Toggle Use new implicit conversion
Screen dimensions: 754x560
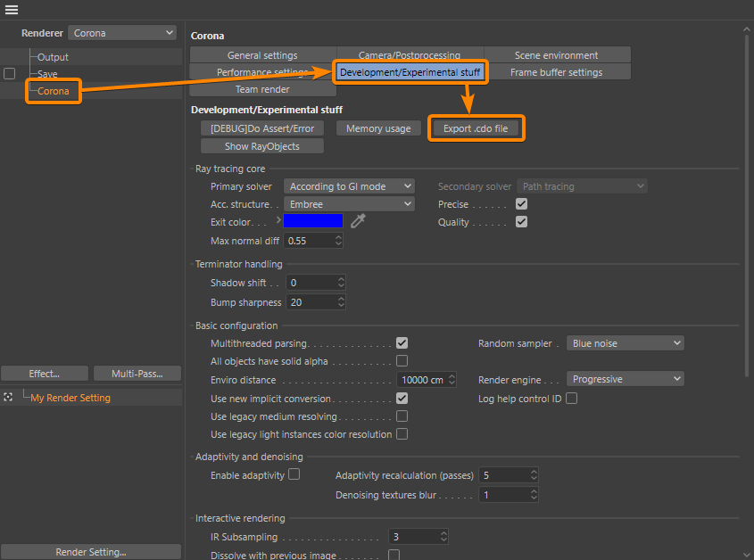coord(402,399)
